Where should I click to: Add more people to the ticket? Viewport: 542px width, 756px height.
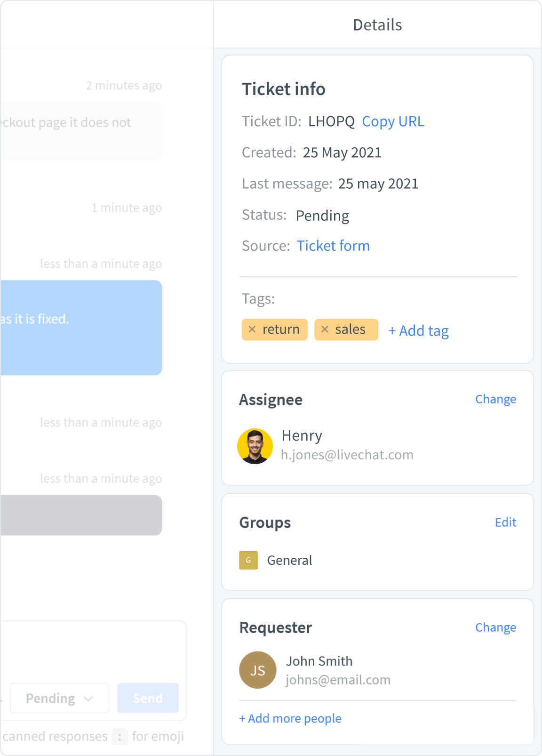click(290, 718)
